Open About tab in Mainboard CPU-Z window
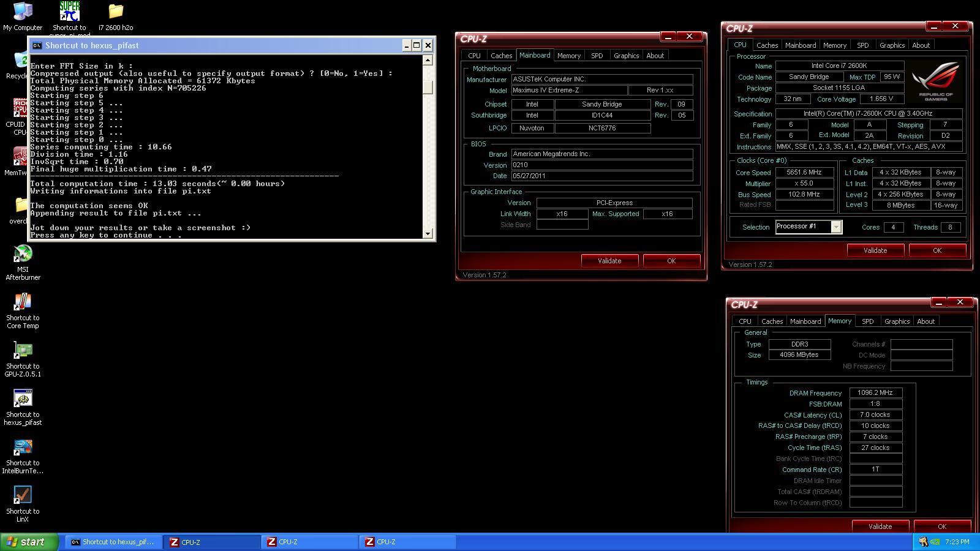 pos(655,56)
